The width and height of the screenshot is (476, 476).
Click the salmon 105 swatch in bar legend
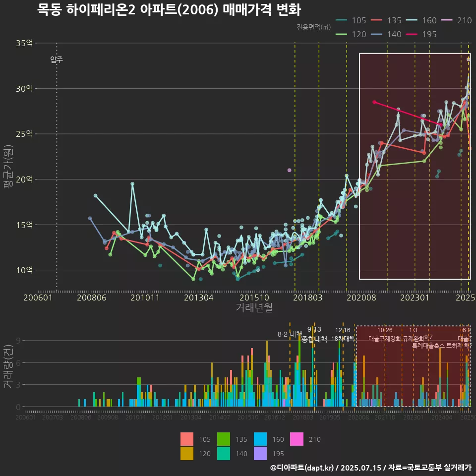[x=187, y=439]
